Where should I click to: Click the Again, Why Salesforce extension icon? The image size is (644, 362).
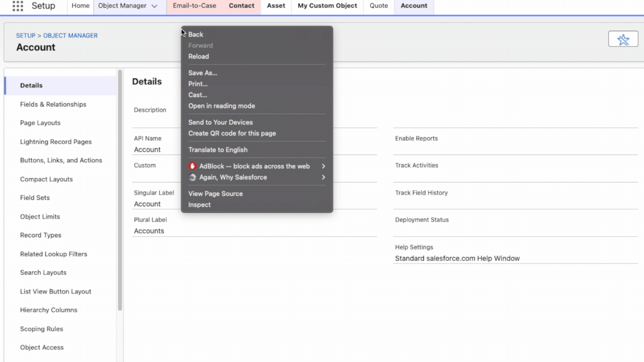click(192, 177)
